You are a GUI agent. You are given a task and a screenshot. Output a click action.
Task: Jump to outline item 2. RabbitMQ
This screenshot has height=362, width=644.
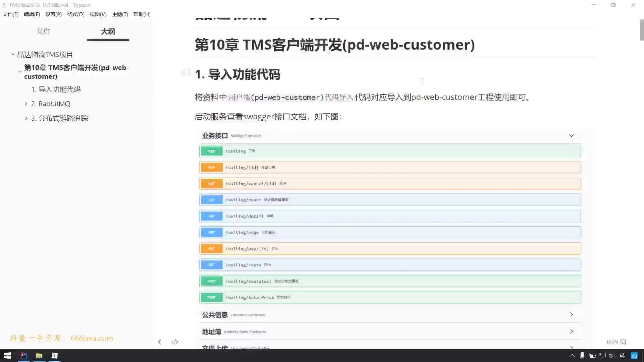51,104
